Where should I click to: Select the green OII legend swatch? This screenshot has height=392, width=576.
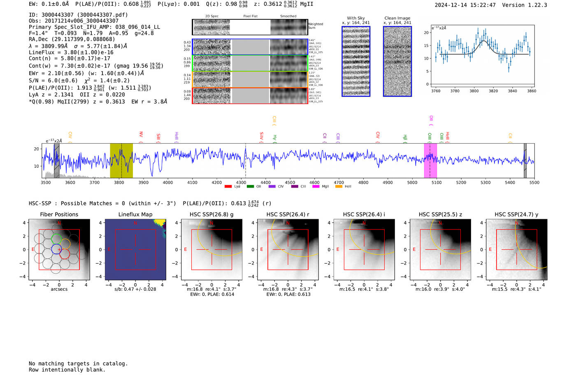tap(250, 187)
